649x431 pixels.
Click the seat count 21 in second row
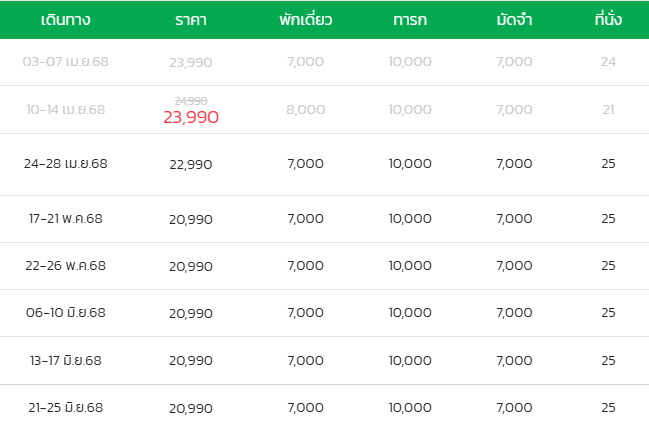(608, 110)
